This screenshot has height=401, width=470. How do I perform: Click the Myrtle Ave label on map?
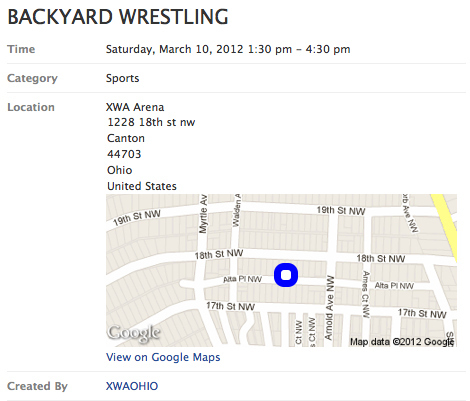203,214
